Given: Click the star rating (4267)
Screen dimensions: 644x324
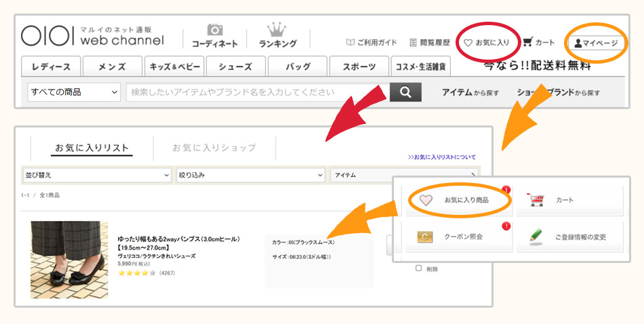Looking at the screenshot, I should click(146, 272).
